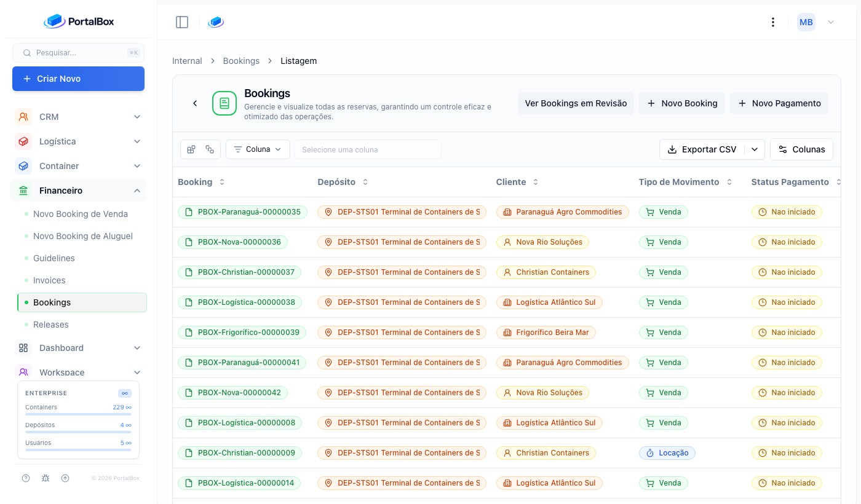Toggle the sidebar panel icon
This screenshot has width=861, height=504.
[x=182, y=22]
